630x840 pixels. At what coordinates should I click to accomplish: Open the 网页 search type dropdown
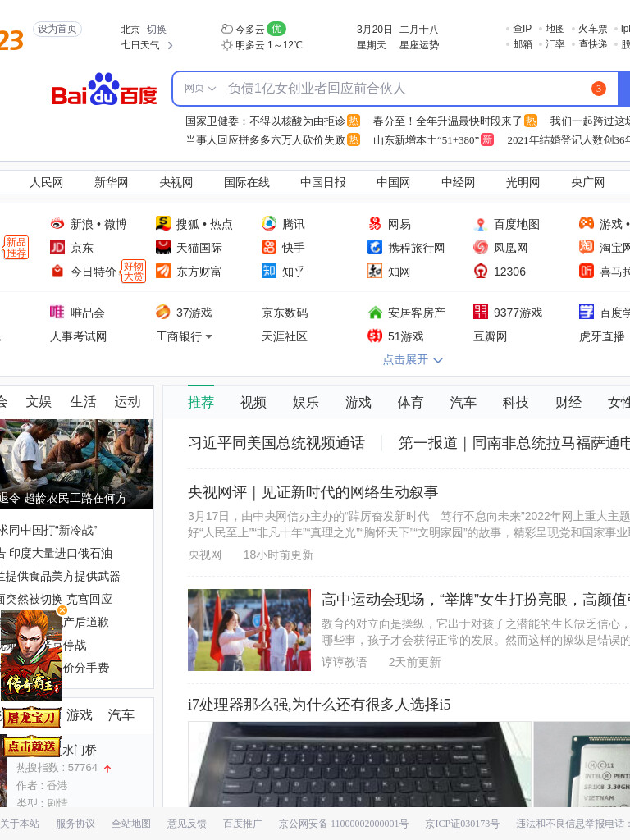(200, 89)
